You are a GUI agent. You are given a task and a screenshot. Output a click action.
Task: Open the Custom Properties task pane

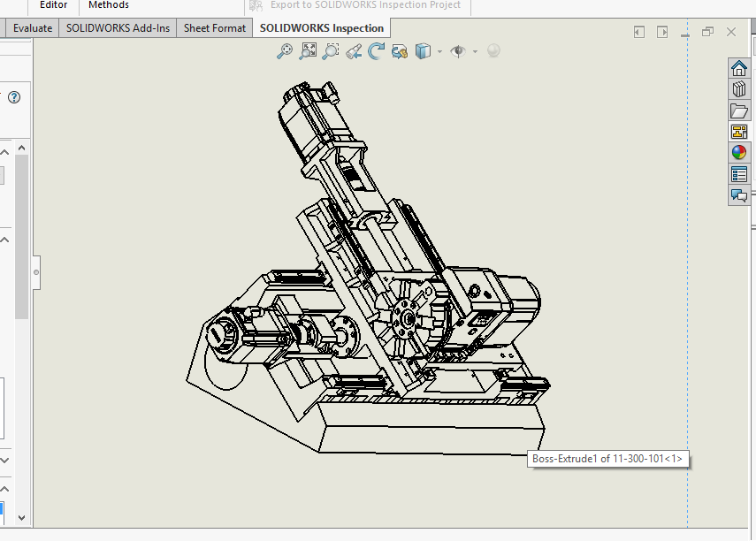738,174
